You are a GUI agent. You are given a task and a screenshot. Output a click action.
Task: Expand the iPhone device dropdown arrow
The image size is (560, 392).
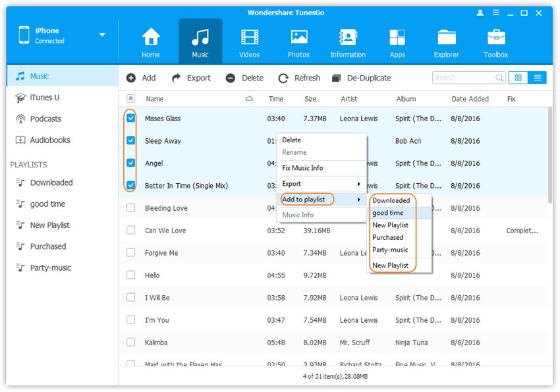point(102,35)
